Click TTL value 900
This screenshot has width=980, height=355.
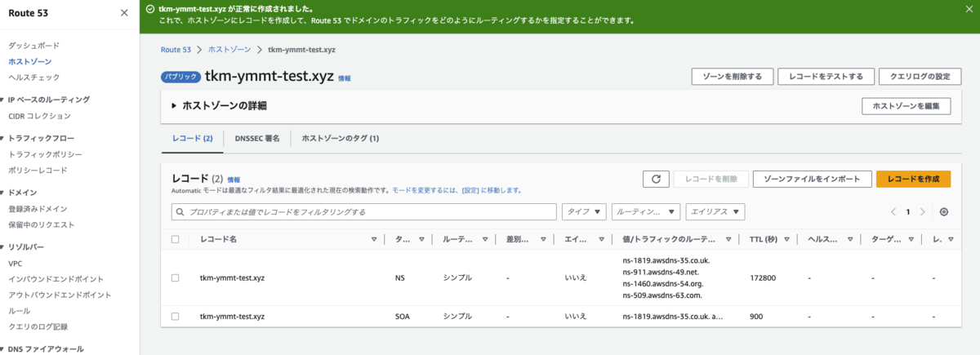(755, 316)
